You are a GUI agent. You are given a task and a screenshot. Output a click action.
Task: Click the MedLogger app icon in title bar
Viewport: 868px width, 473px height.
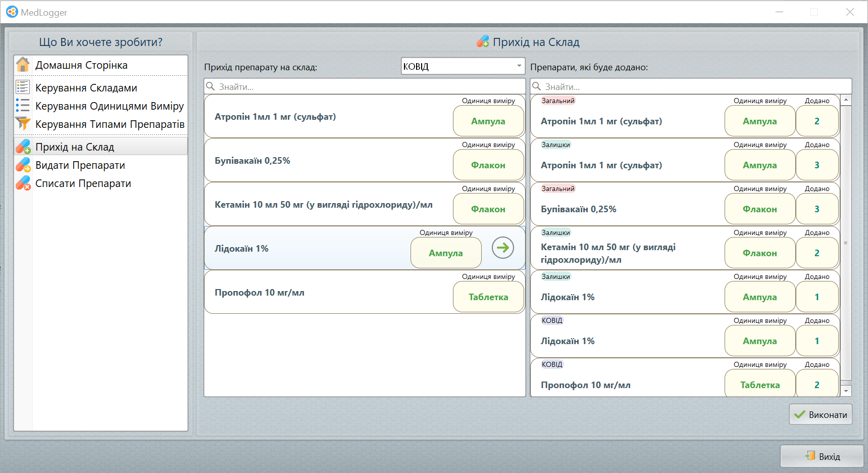12,12
